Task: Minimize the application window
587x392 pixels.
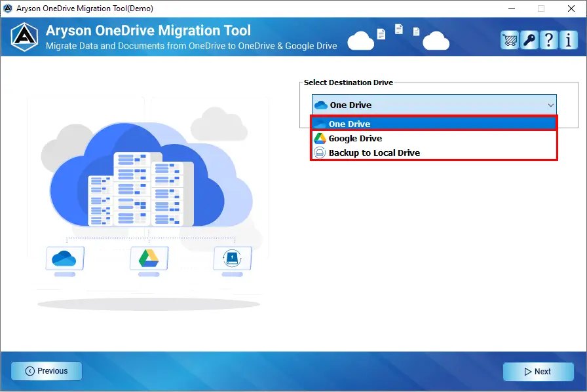Action: pyautogui.click(x=512, y=9)
